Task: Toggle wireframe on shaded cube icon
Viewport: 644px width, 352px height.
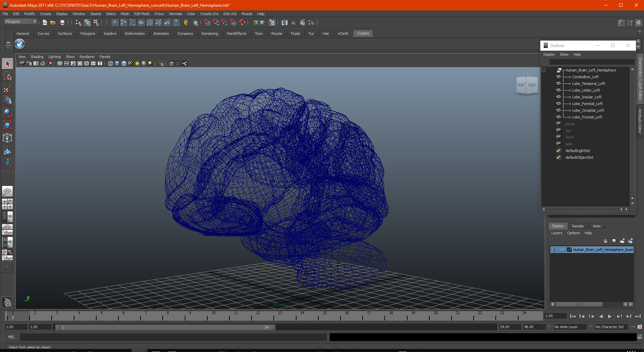Action: point(124,63)
